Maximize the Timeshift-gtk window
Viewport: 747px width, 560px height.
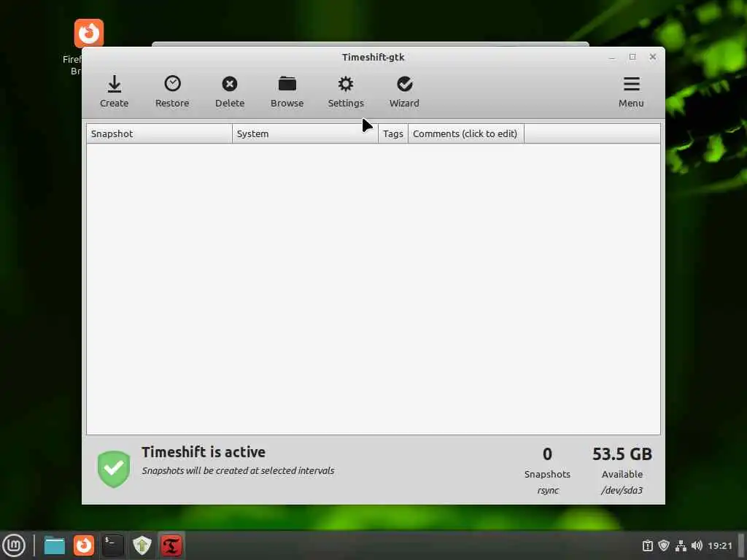coord(632,57)
